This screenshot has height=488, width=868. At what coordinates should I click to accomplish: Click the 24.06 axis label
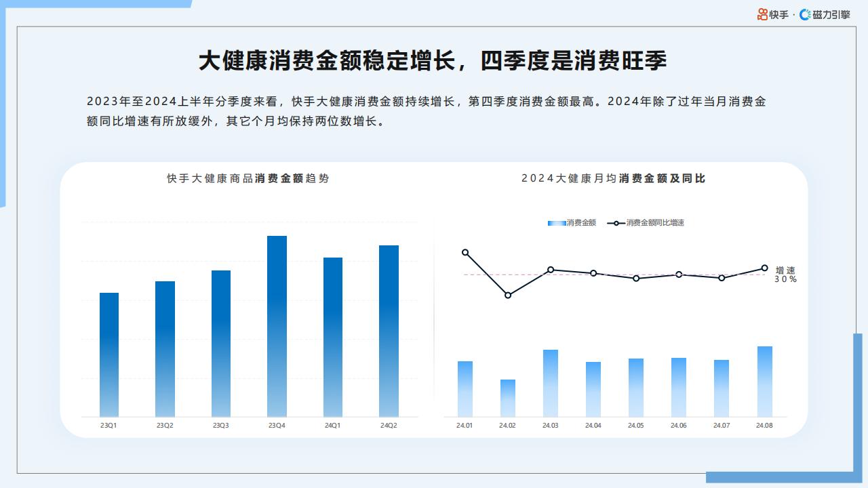679,426
